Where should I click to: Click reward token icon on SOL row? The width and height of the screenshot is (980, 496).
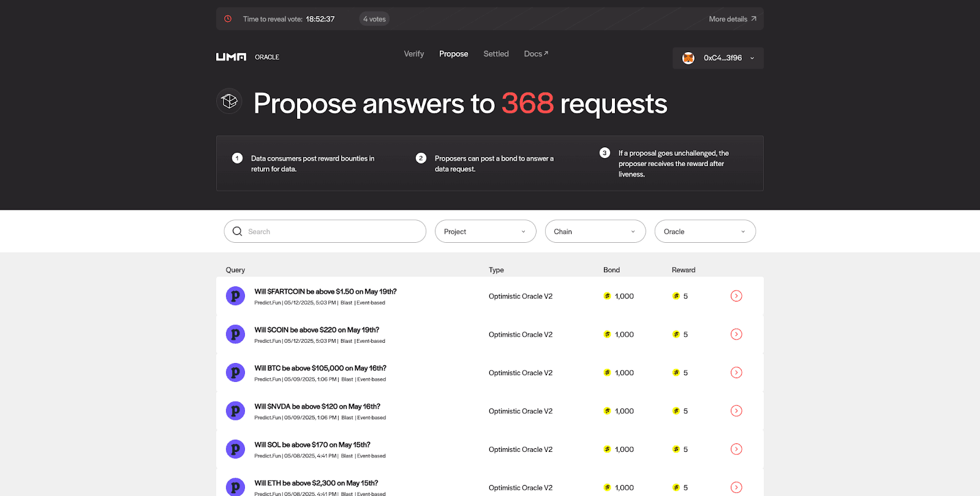tap(676, 449)
